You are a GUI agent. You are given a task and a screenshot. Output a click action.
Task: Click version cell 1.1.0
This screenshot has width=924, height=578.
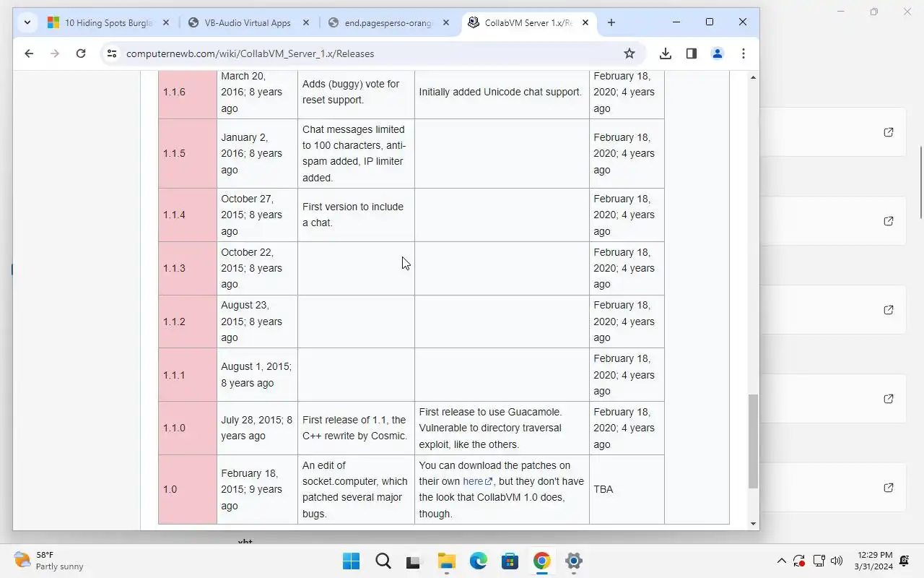(188, 428)
